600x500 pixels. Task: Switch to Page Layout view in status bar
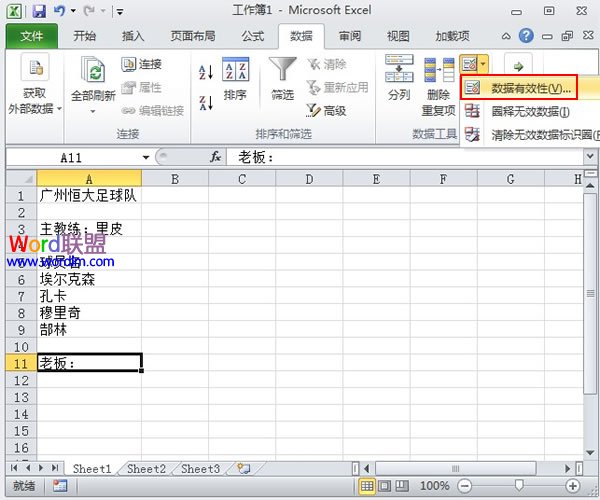coord(388,485)
